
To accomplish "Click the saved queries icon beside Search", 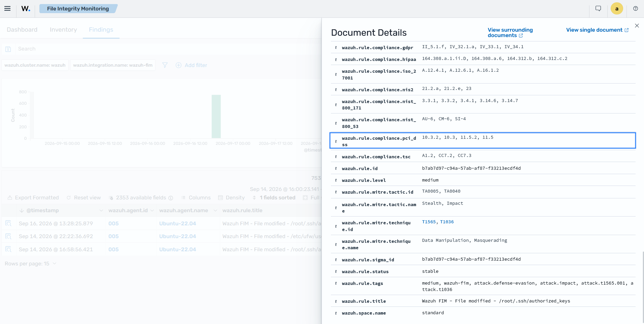I will pos(8,49).
